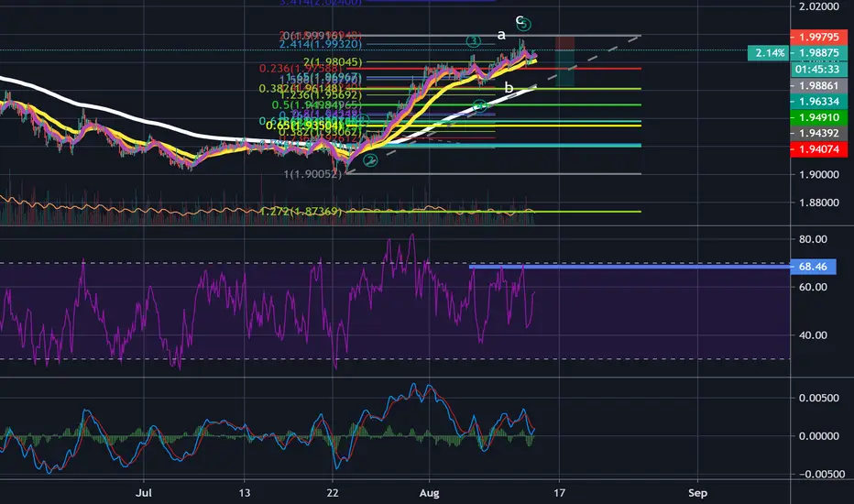854x504 pixels.
Task: Click the 0.00500 MACD scale value
Action: coord(818,398)
